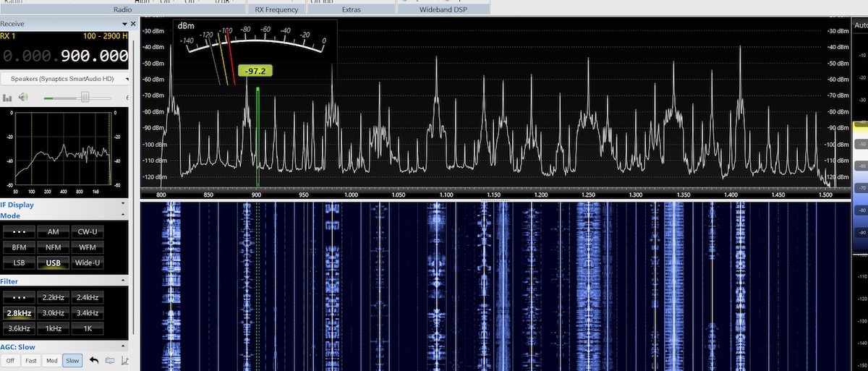868x371 pixels.
Task: Select the 3.0kHz filter bandwidth
Action: tap(54, 313)
